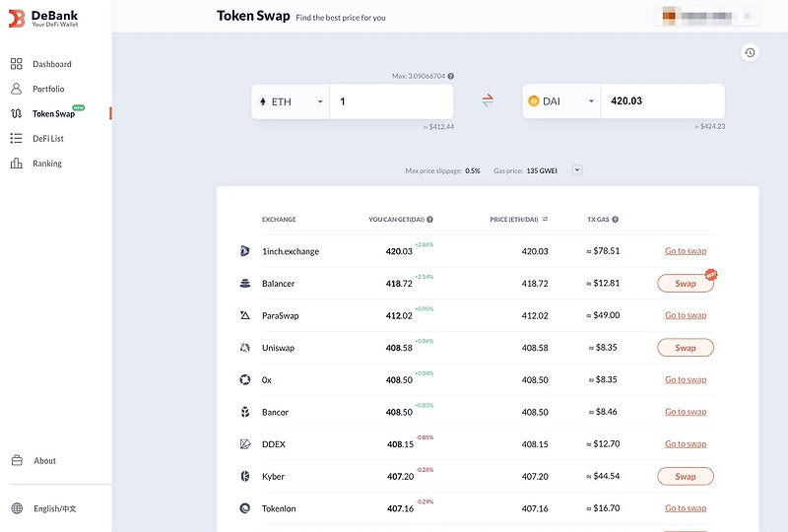
Task: Click the DeFi List icon
Action: coord(16,138)
